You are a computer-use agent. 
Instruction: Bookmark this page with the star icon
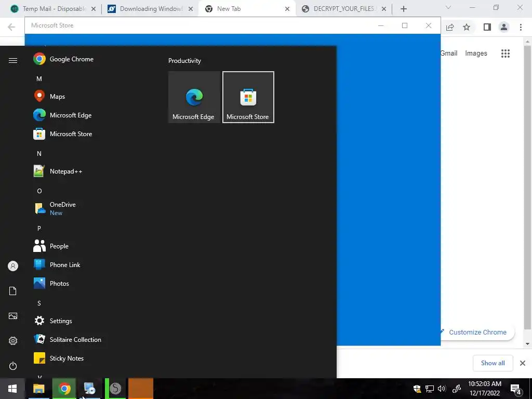point(467,27)
